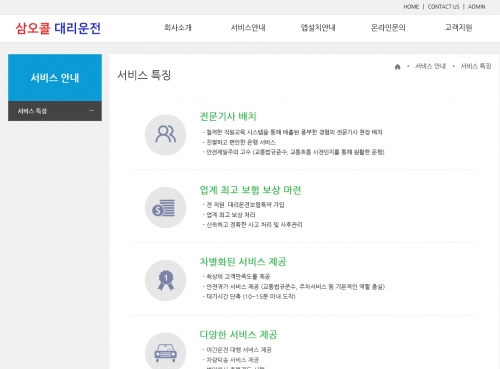Image resolution: width=500 pixels, height=369 pixels.
Task: Click the home icon in breadcrumb
Action: (397, 67)
